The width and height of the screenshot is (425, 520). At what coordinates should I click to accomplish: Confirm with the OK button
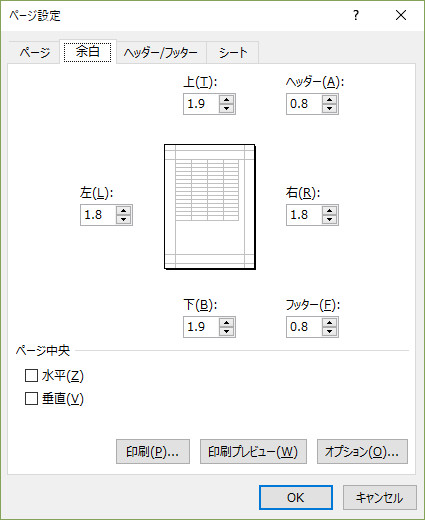pos(296,498)
